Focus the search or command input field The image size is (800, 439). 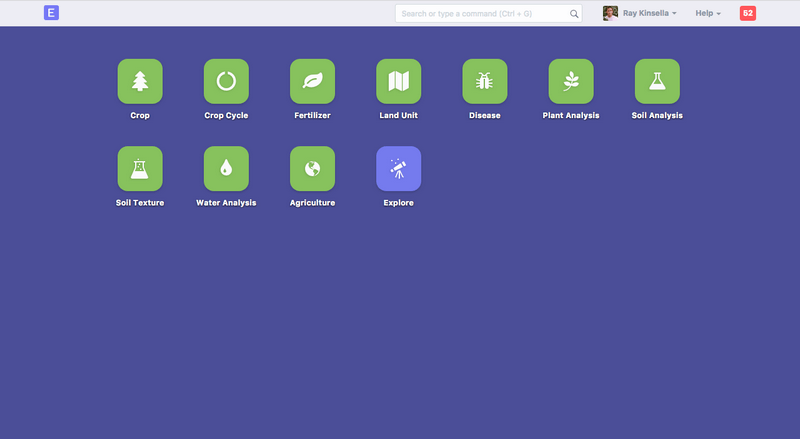click(x=482, y=14)
